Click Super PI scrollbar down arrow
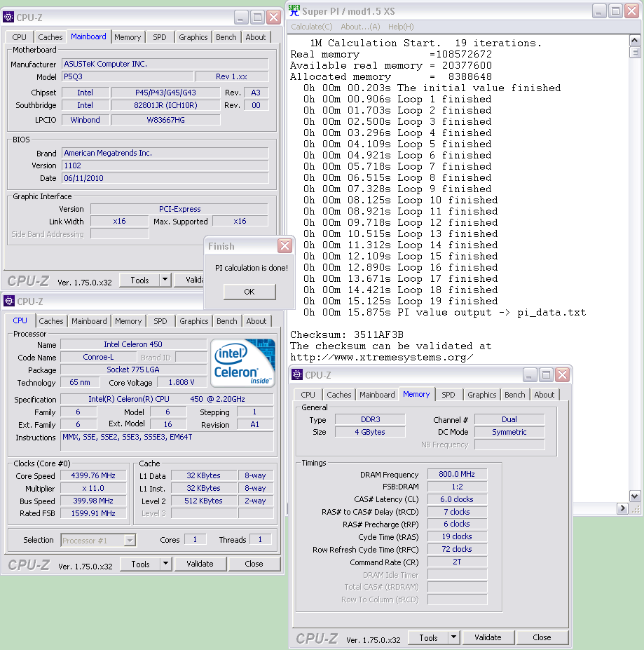 (635, 496)
